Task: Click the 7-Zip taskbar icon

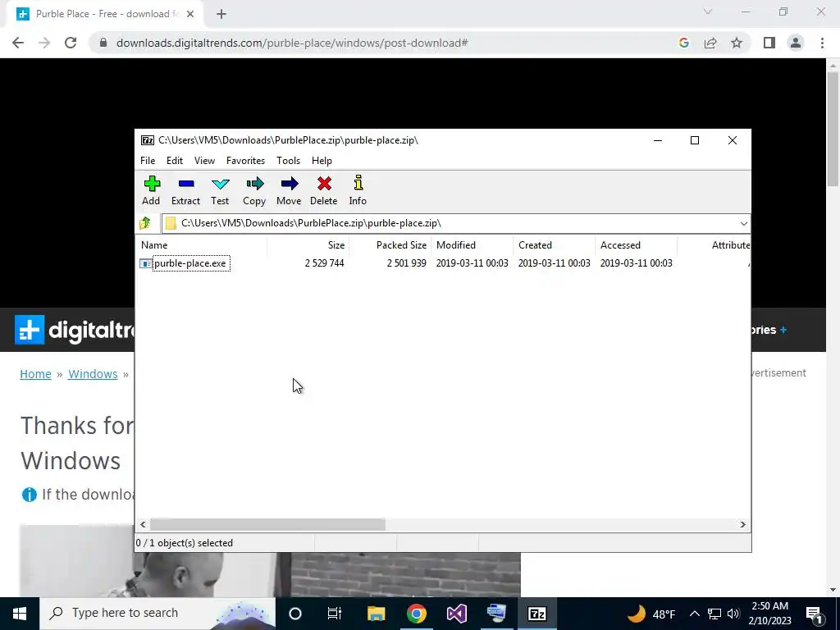Action: point(536,614)
